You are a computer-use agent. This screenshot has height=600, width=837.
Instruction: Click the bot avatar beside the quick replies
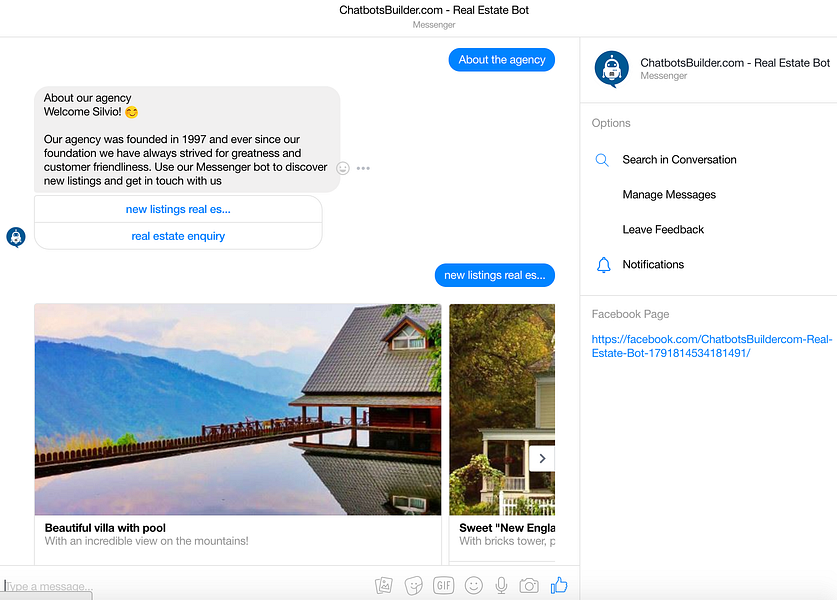point(15,237)
